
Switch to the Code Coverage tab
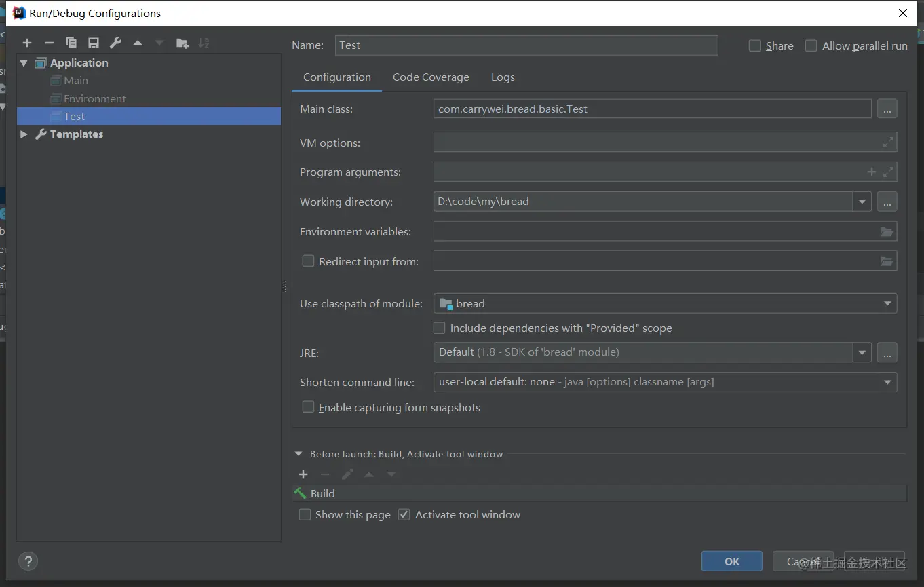click(x=431, y=77)
